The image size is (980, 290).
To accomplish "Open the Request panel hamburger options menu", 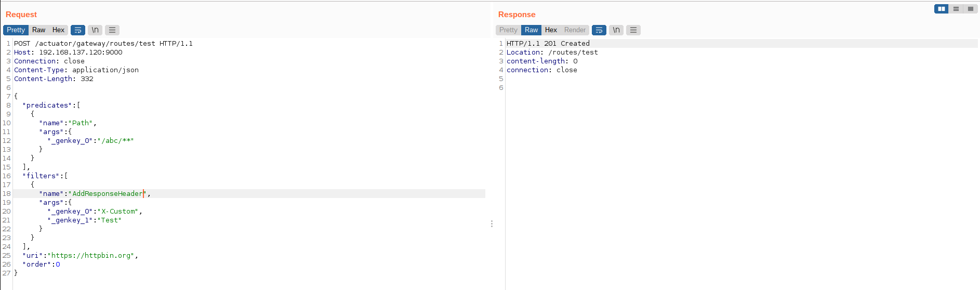I will pyautogui.click(x=112, y=30).
